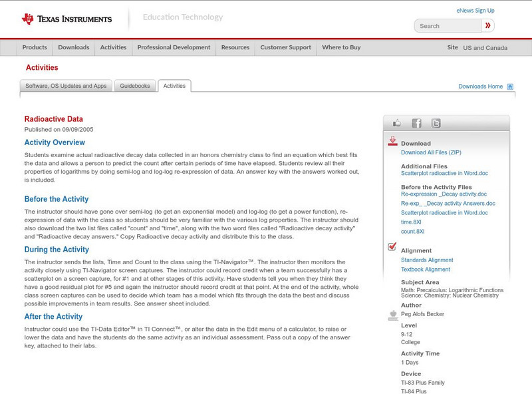532x394 pixels.
Task: Click in the Search input field
Action: (x=448, y=26)
